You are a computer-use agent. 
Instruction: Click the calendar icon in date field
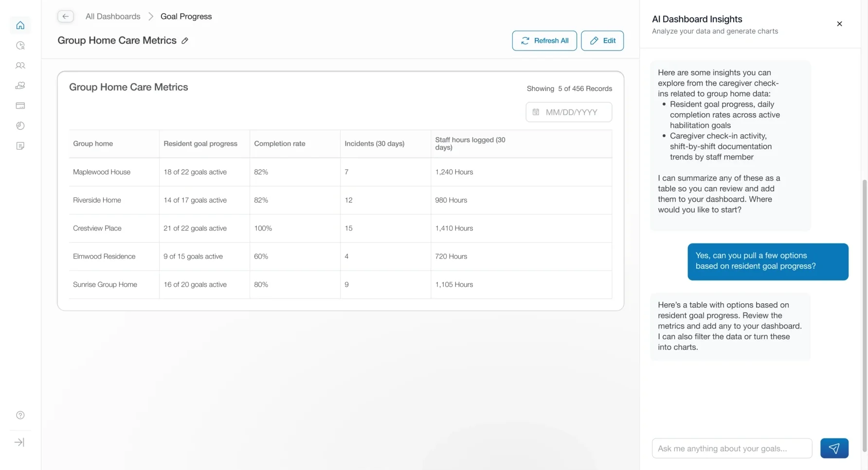point(536,112)
